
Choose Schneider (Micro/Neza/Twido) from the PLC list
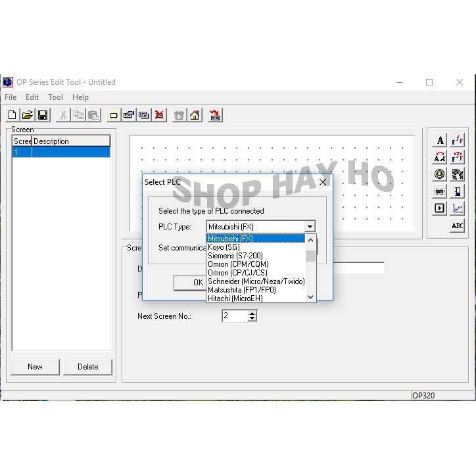click(x=256, y=281)
